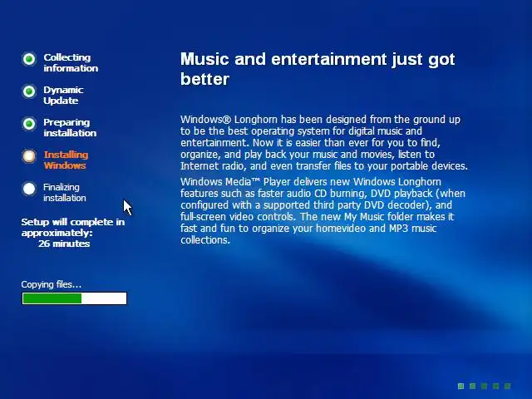Click the 'Music and entertainment just got better' heading
532x399 pixels.
[318, 69]
